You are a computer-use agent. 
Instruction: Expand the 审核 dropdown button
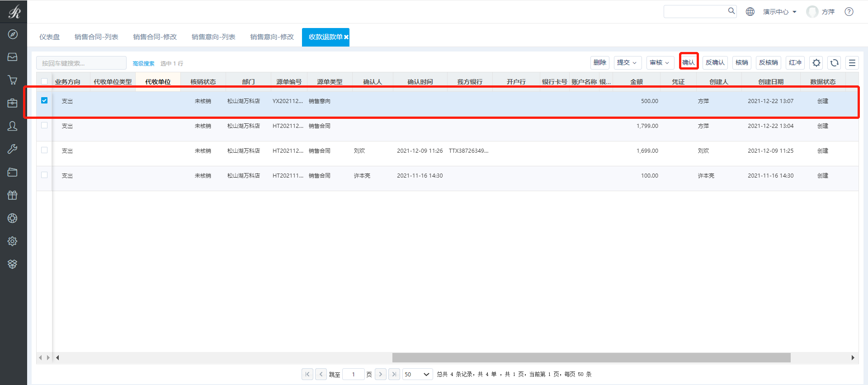tap(660, 63)
